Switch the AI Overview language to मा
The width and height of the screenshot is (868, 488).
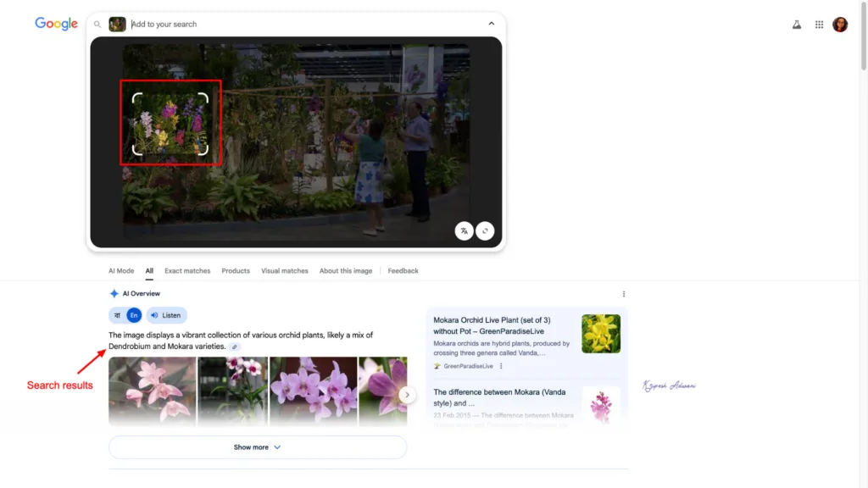[x=115, y=314]
